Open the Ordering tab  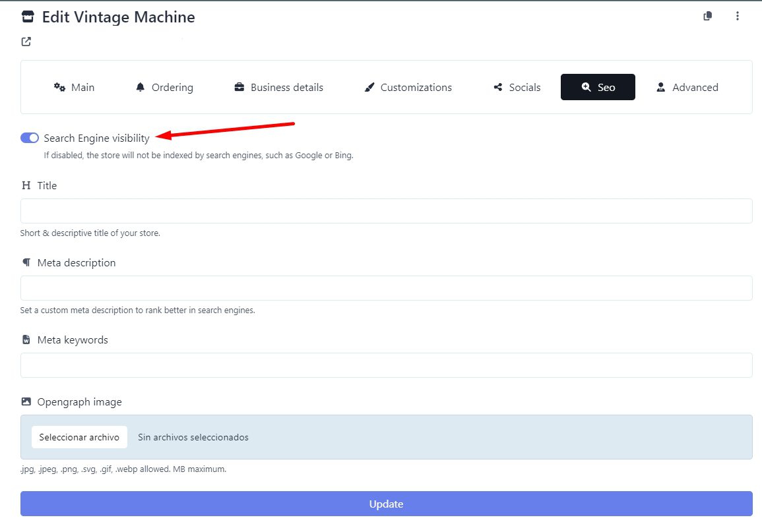[164, 88]
